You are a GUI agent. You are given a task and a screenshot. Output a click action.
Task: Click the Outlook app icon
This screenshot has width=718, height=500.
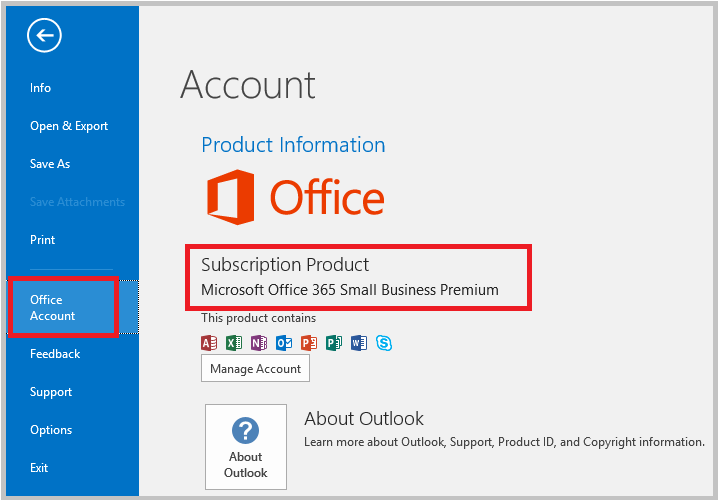pos(284,342)
